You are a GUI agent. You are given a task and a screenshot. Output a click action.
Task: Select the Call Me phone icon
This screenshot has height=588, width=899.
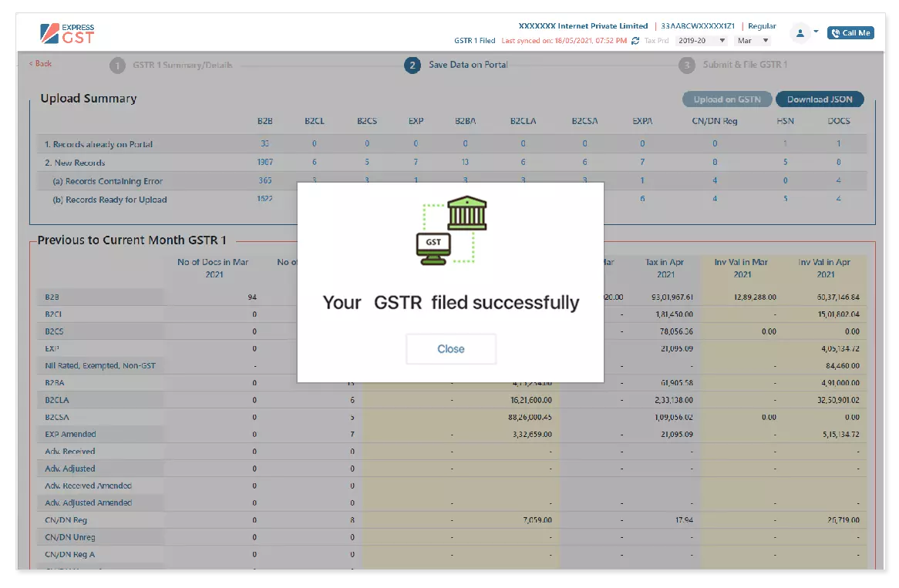tap(835, 32)
